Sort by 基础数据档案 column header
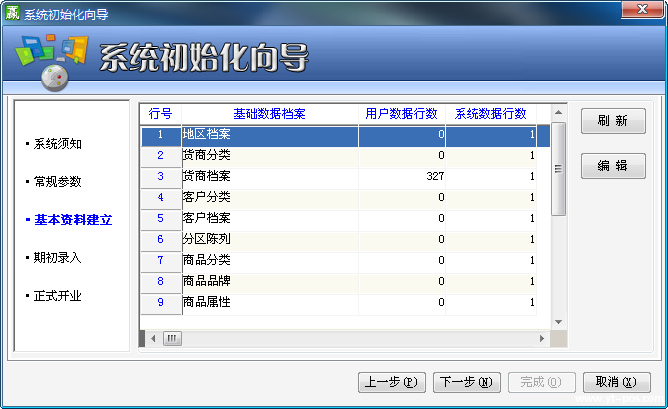Viewport: 668px width, 409px height. [x=270, y=114]
